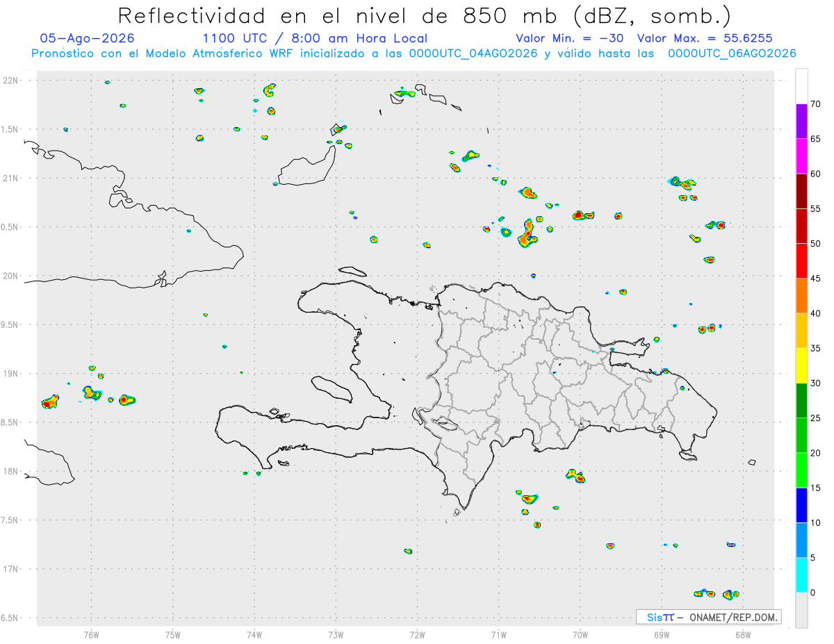
Task: Click the purple 65–70 dBZ colorbar segment
Action: tap(801, 122)
